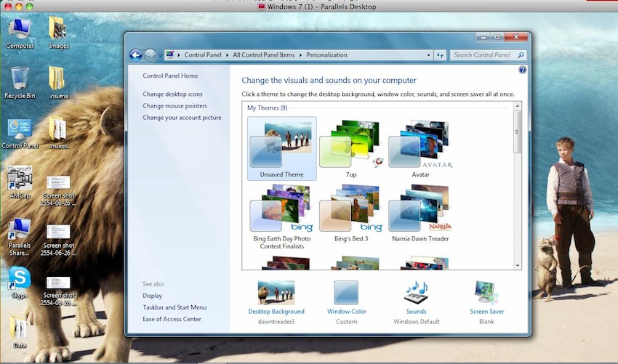618x364 pixels.
Task: Click the theme list scrollbar thumb
Action: [x=517, y=132]
